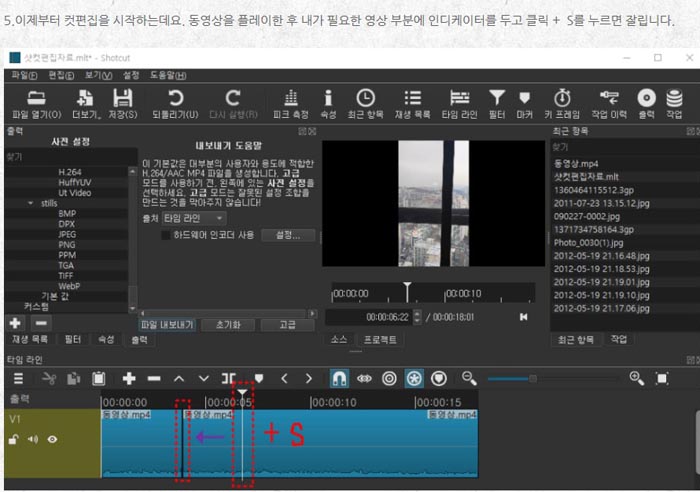The width and height of the screenshot is (700, 492).
Task: Mute the V1 track audio
Action: [33, 439]
